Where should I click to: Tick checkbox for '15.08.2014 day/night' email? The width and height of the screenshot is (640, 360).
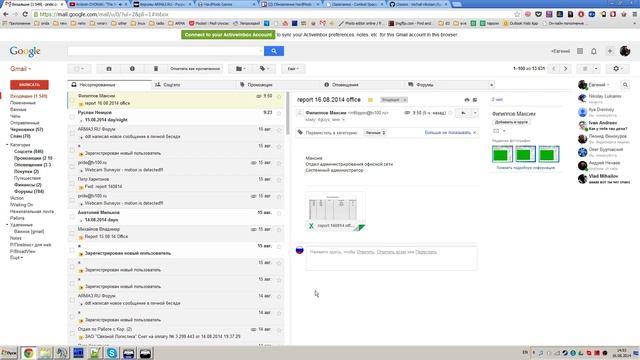[72, 116]
